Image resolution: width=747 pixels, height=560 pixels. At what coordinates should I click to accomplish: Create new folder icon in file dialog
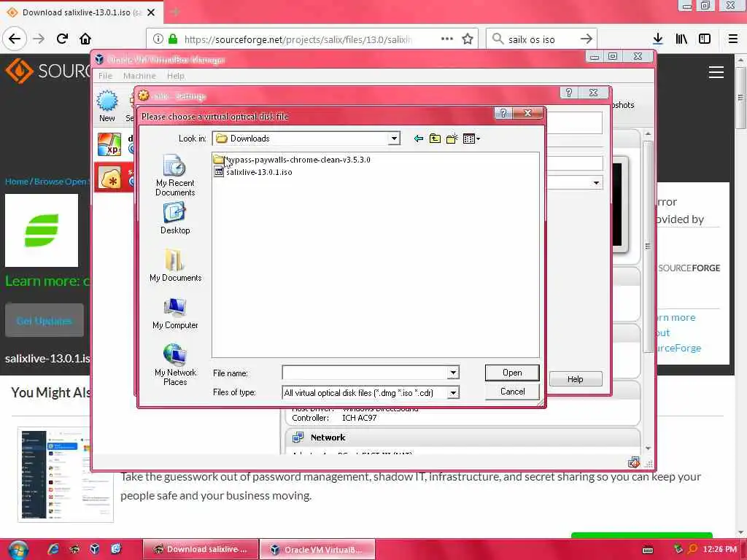tap(452, 139)
